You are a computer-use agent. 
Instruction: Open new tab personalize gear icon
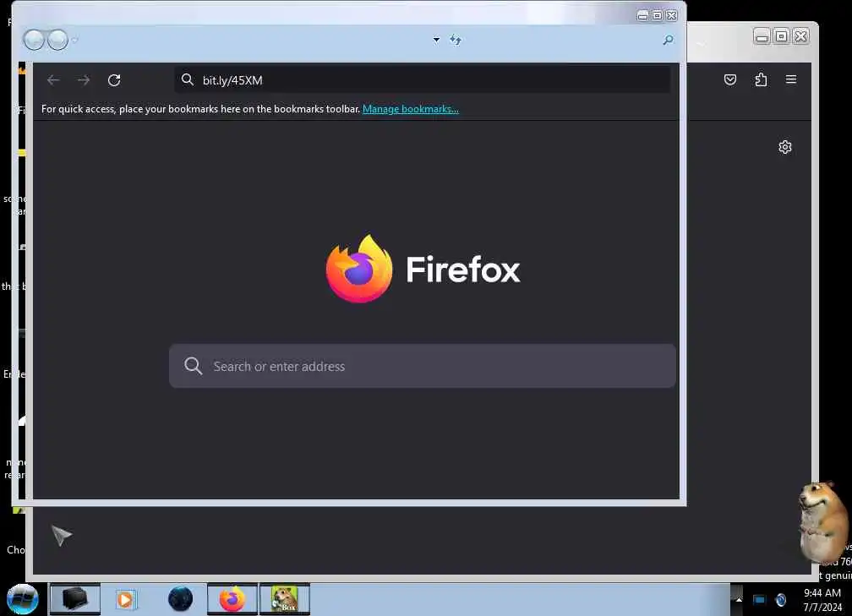point(785,147)
